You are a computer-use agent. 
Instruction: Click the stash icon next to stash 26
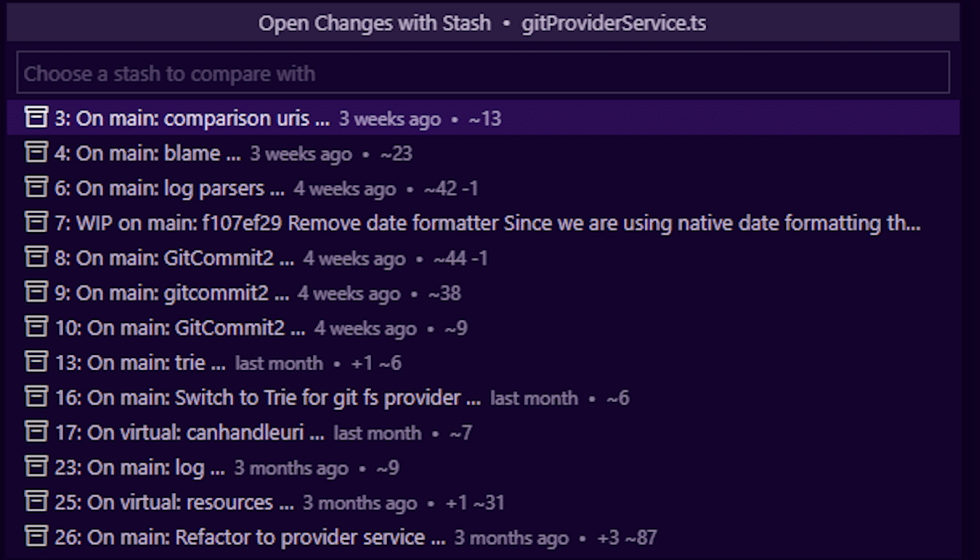coord(36,537)
